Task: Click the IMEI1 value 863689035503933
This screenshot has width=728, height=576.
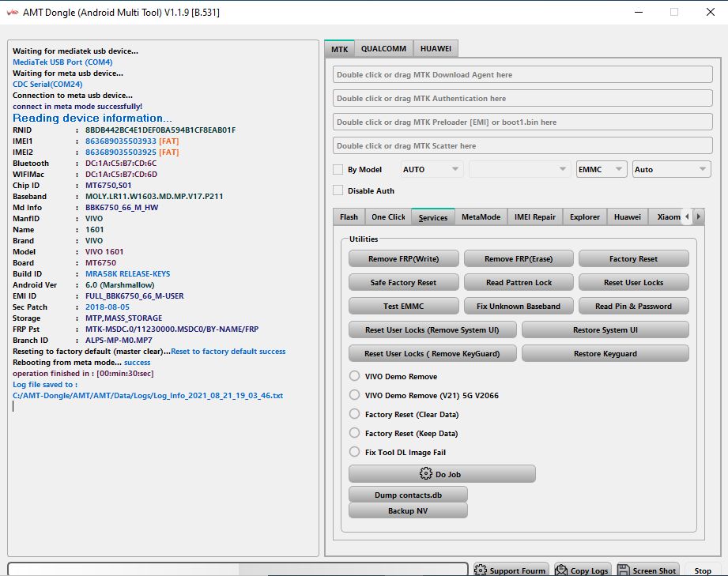Action: coord(121,141)
